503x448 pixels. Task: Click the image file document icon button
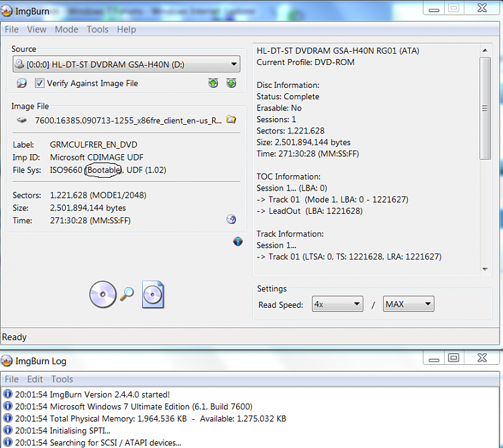(153, 294)
